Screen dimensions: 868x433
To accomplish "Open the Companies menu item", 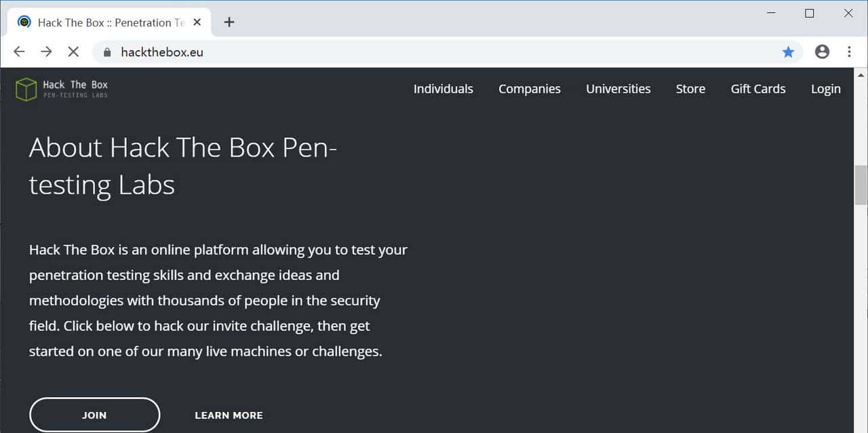I will 530,89.
